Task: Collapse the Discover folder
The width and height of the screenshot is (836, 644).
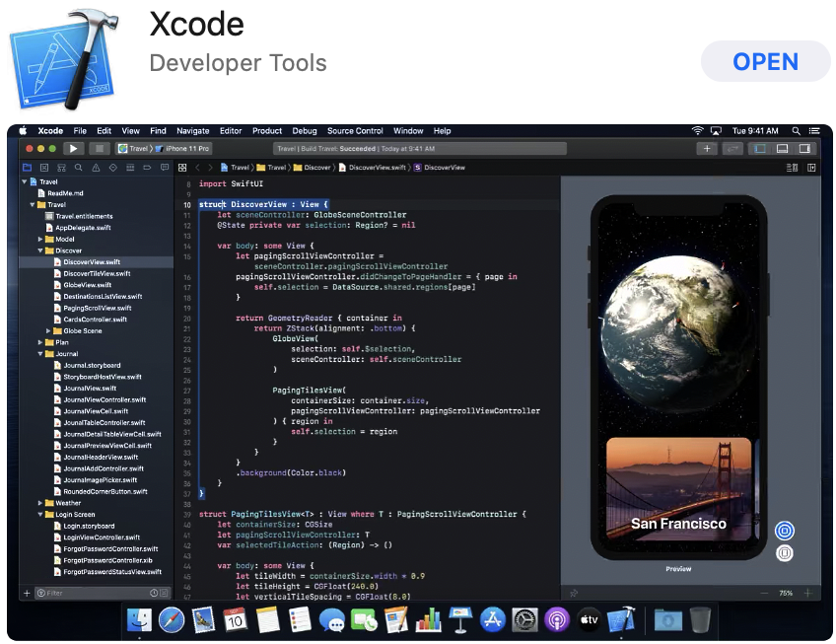Action: tap(40, 250)
